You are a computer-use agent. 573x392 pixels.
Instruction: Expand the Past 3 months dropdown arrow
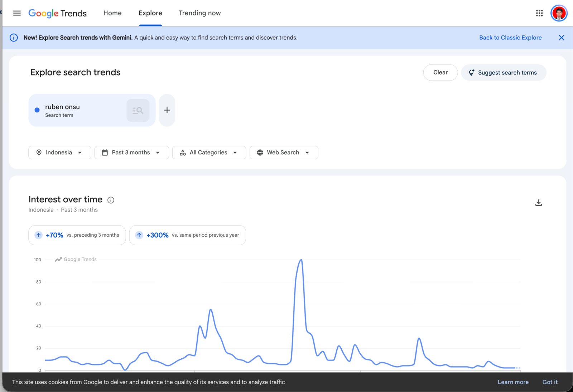(158, 153)
